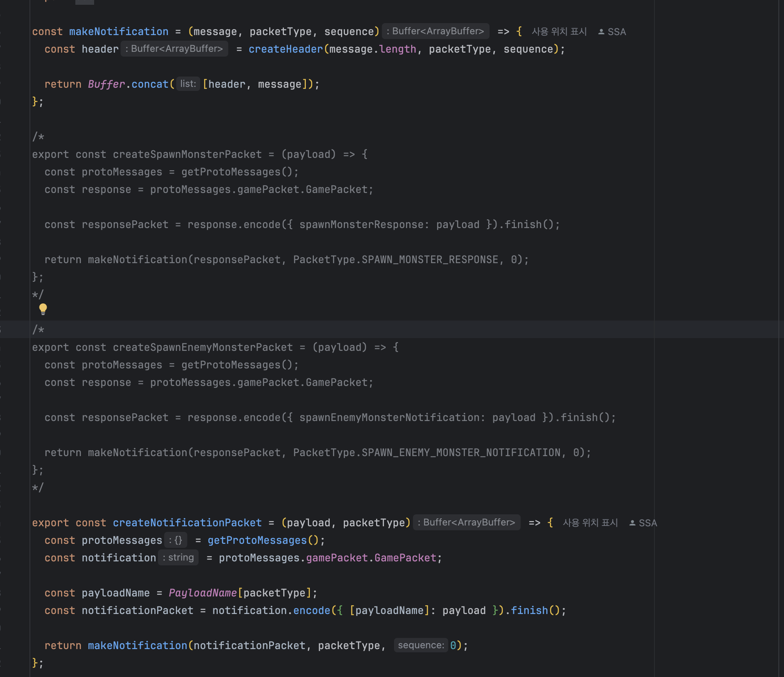Click makeNotification call in the last return statement
Screen dimensions: 784x677
(138, 646)
